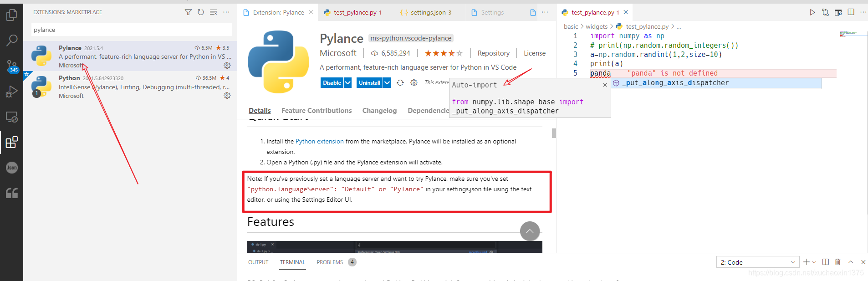This screenshot has width=868, height=281.
Task: Open new terminal launch profile dropdown arrow
Action: [x=814, y=262]
